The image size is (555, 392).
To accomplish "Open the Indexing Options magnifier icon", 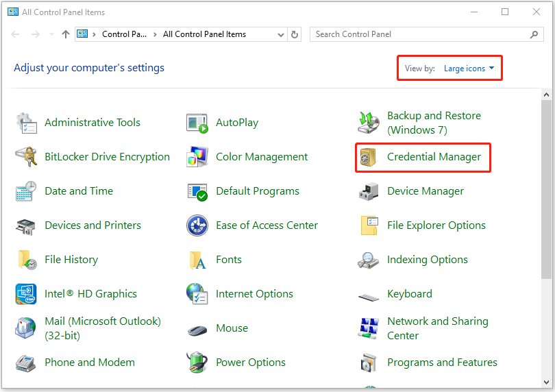I will pyautogui.click(x=368, y=260).
